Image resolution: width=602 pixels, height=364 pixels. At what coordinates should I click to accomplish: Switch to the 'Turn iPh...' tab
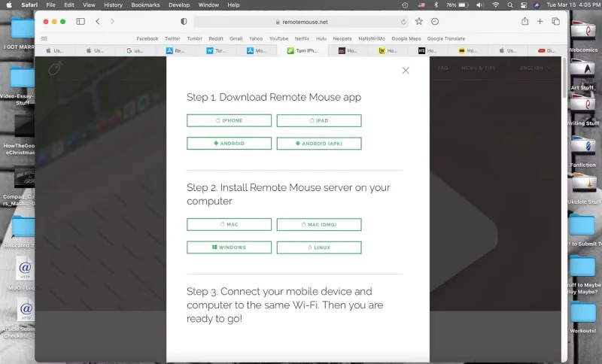coord(303,50)
